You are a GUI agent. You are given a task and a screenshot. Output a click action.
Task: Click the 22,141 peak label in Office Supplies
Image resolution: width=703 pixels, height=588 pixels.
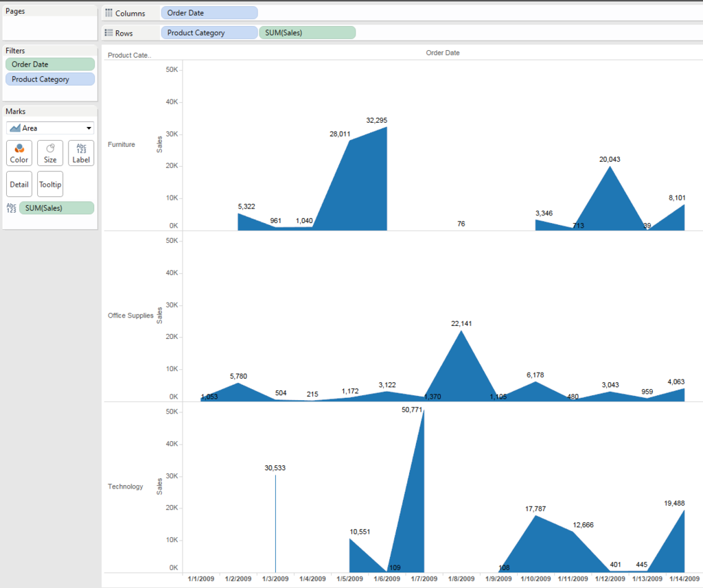point(461,324)
